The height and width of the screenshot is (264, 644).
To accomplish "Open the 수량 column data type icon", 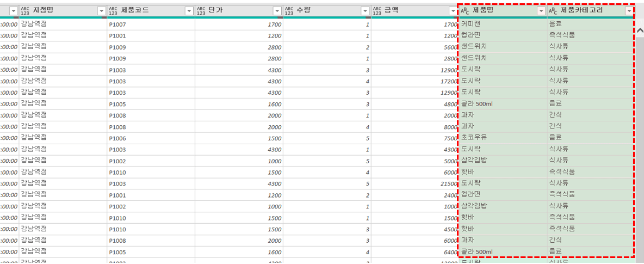I will [x=289, y=11].
